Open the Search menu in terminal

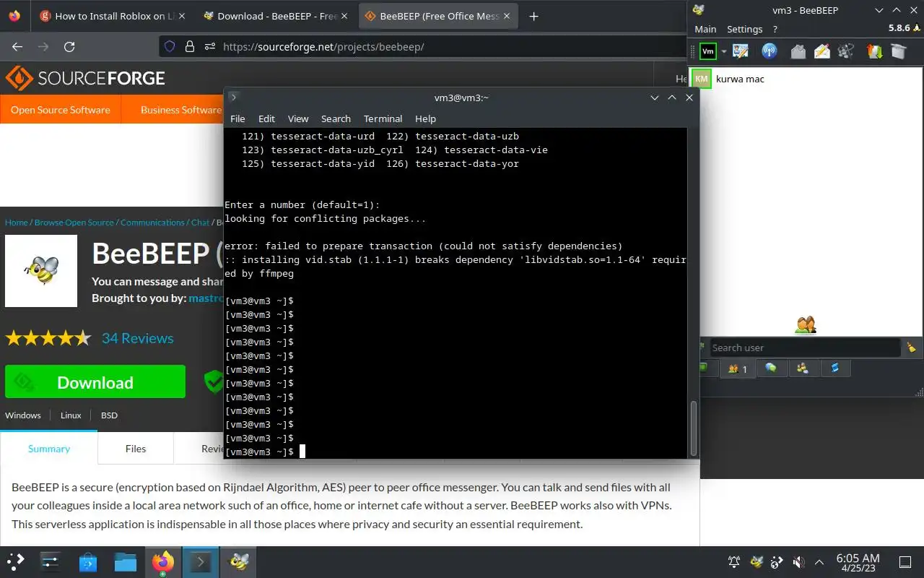(x=336, y=118)
